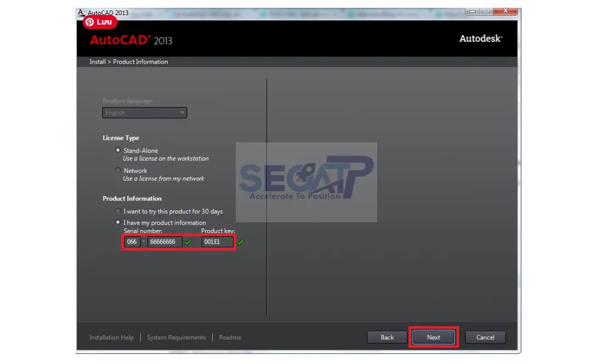
Task: Click the green checkmark beside the product key
Action: click(x=240, y=242)
